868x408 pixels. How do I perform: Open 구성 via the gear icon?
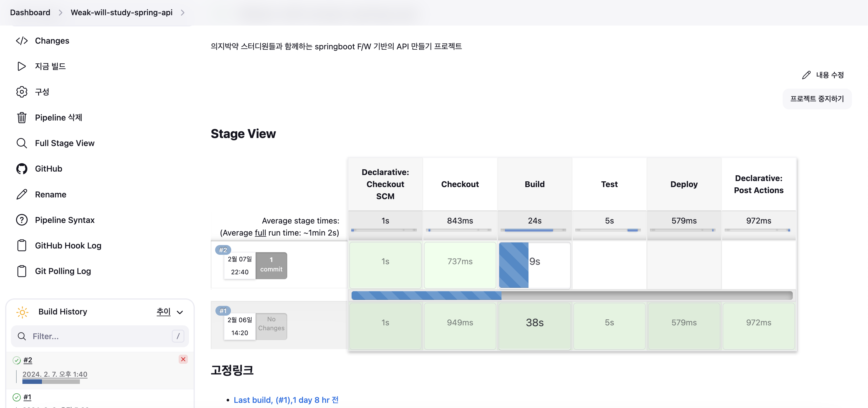[x=22, y=92]
